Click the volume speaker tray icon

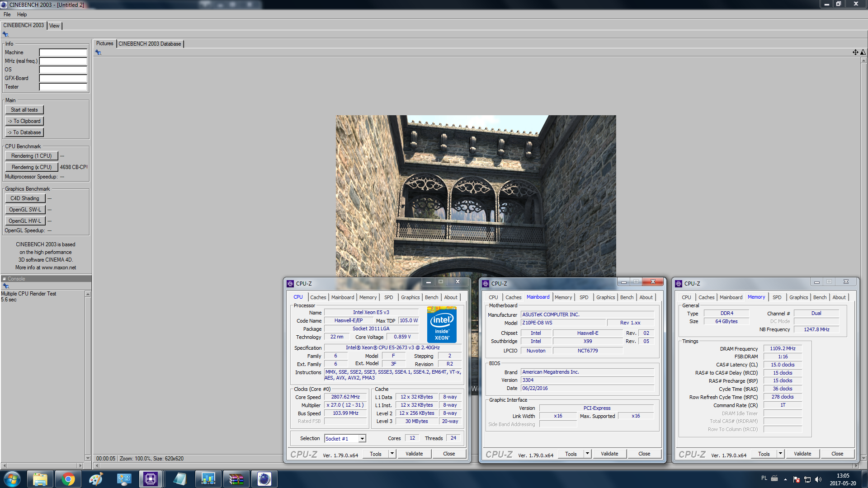tap(818, 479)
